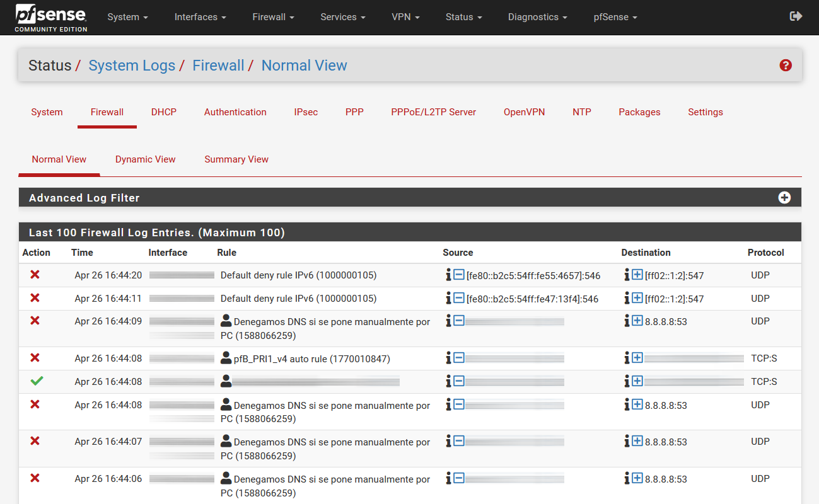Open the Interfaces dropdown menu
This screenshot has height=504, width=819.
click(x=200, y=17)
